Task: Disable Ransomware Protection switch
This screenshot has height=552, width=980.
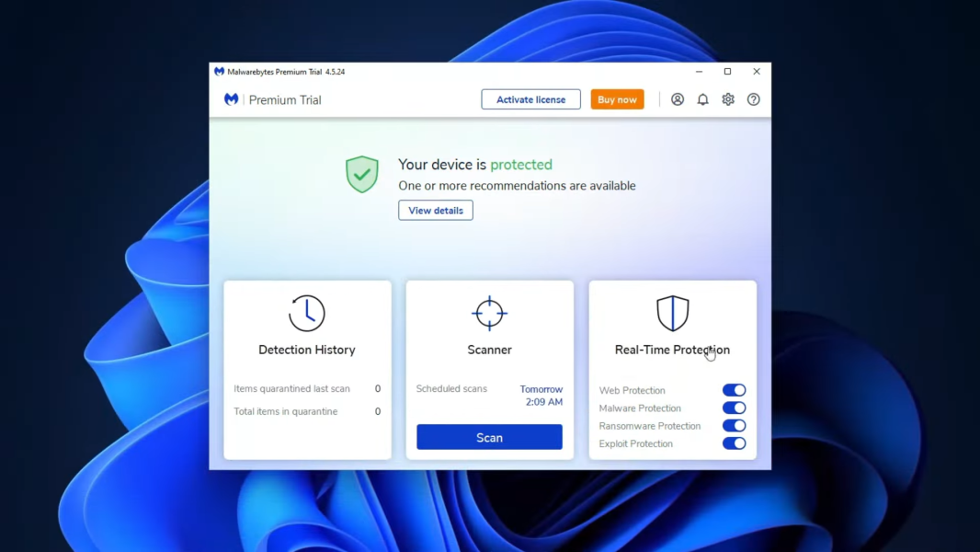Action: point(734,426)
